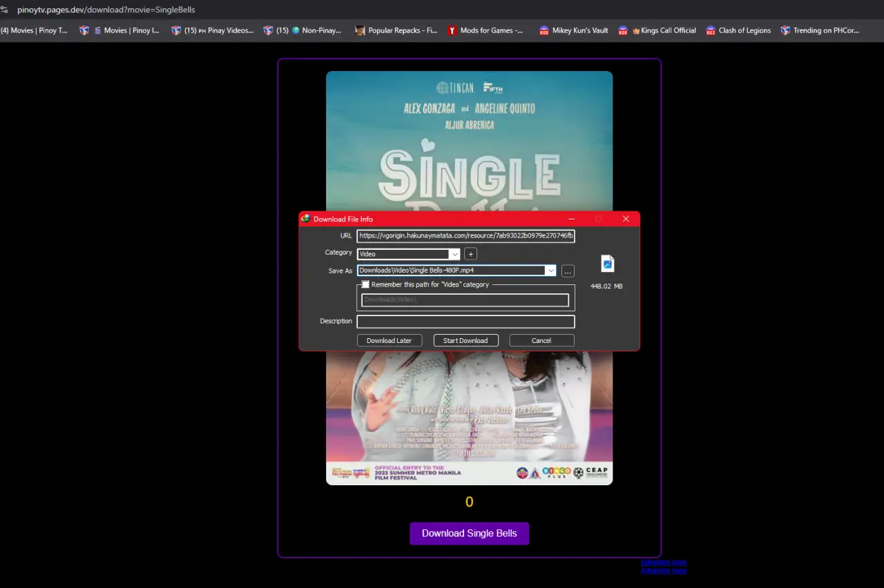This screenshot has width=884, height=588.
Task: Follow the lower Advertise here link
Action: (x=664, y=571)
